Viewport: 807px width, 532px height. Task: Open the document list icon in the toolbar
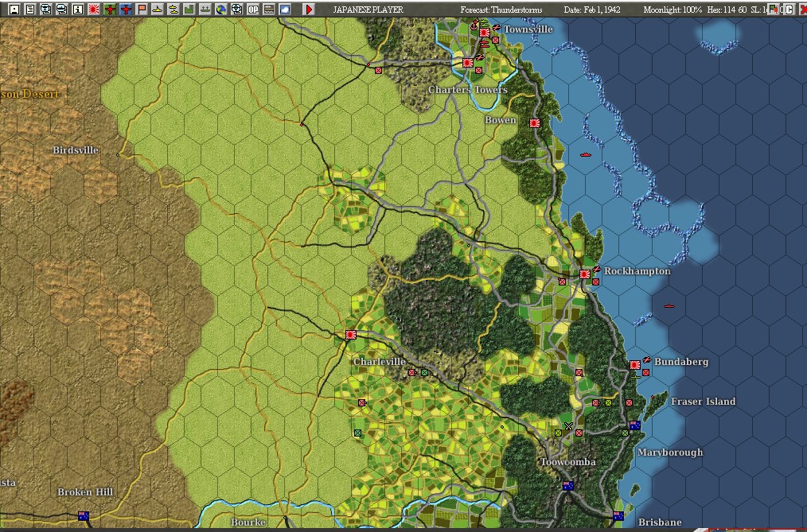pos(30,10)
